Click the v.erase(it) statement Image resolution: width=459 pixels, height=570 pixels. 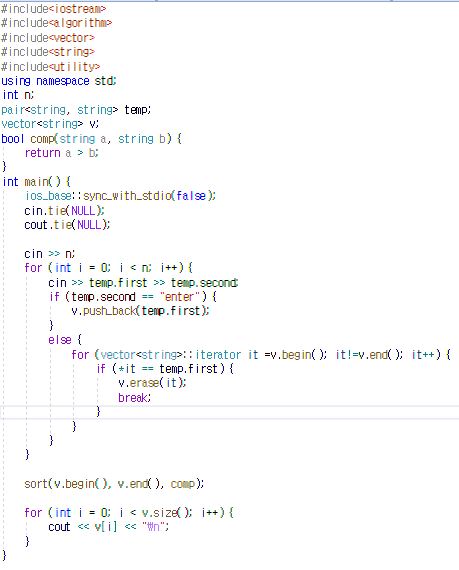pyautogui.click(x=152, y=383)
